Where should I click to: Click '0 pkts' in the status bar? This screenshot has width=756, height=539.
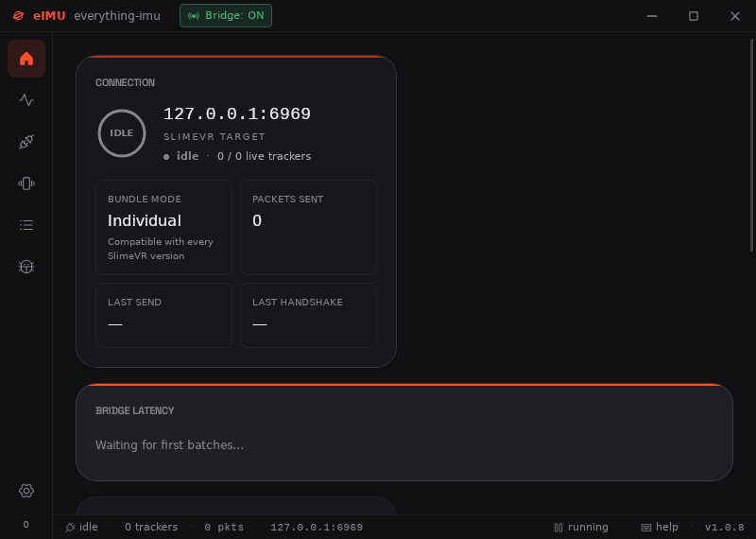(224, 527)
